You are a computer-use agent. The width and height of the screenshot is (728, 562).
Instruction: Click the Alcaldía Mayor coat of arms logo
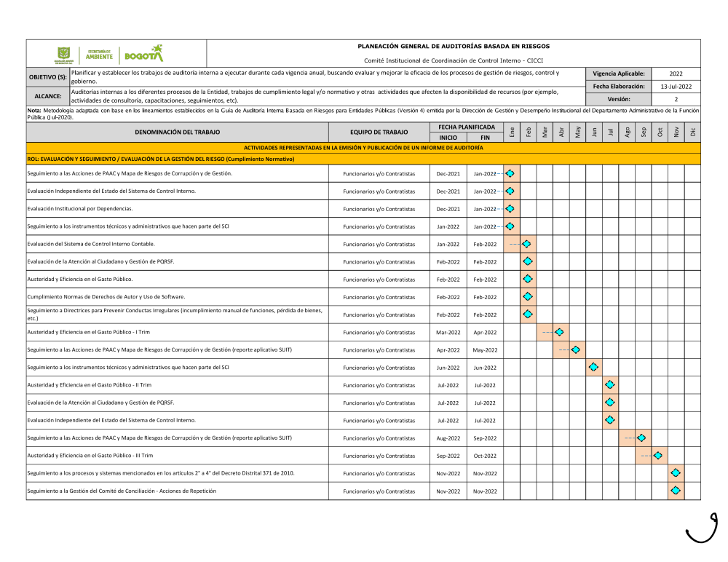tap(65, 55)
